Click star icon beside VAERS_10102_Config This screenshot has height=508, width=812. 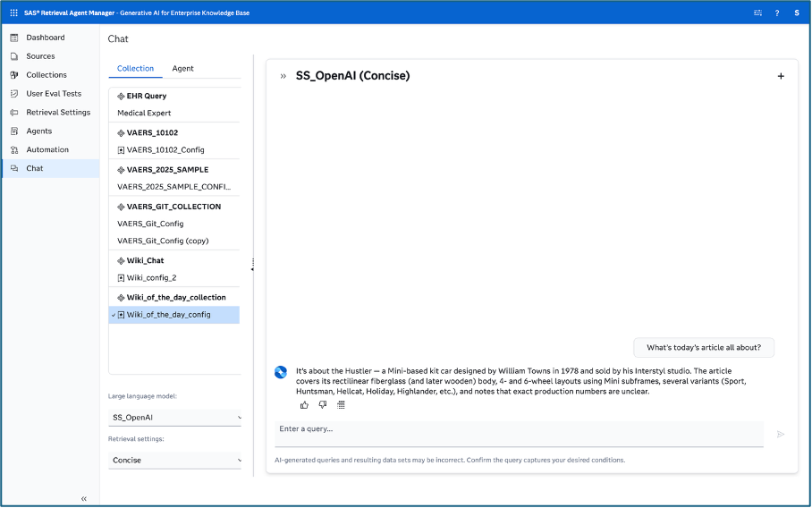[x=121, y=150]
